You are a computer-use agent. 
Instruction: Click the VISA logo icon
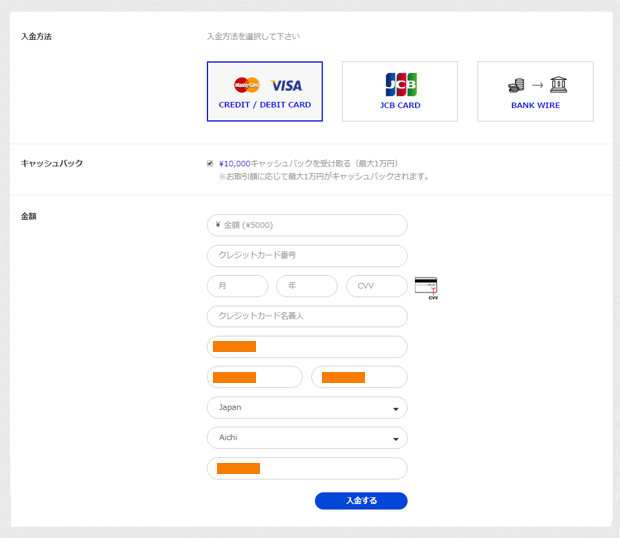tap(287, 85)
